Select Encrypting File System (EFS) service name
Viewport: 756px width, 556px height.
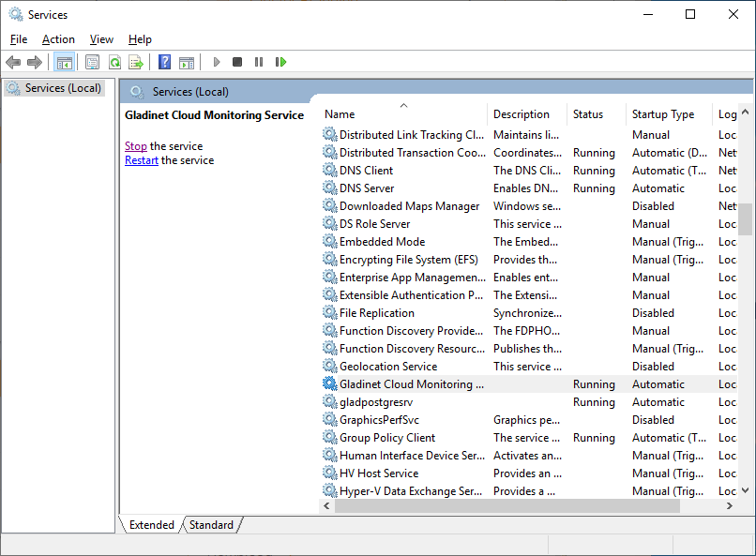[408, 259]
